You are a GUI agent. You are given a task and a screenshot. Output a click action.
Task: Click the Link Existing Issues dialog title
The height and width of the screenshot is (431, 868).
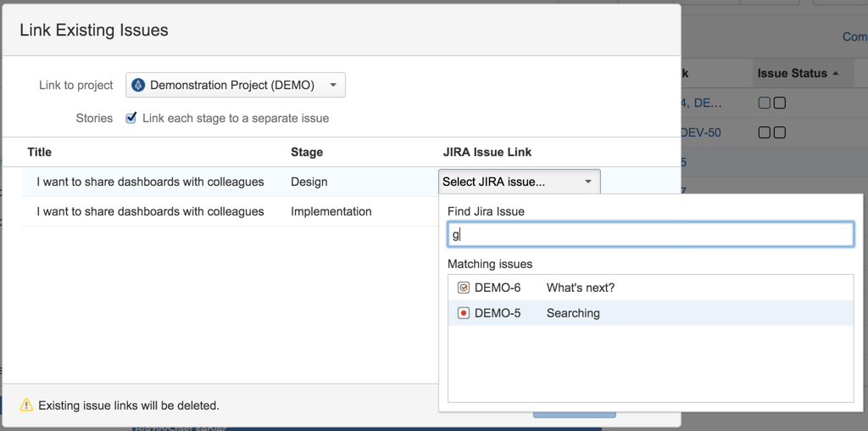tap(94, 30)
